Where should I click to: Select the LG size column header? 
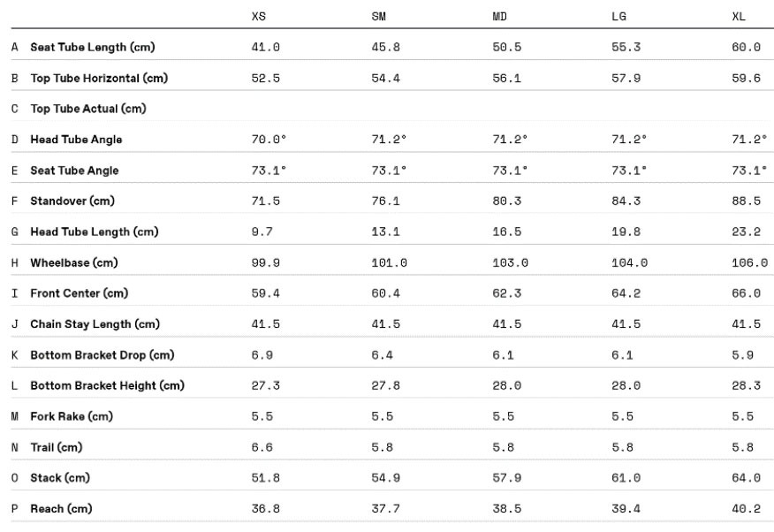[x=619, y=17]
